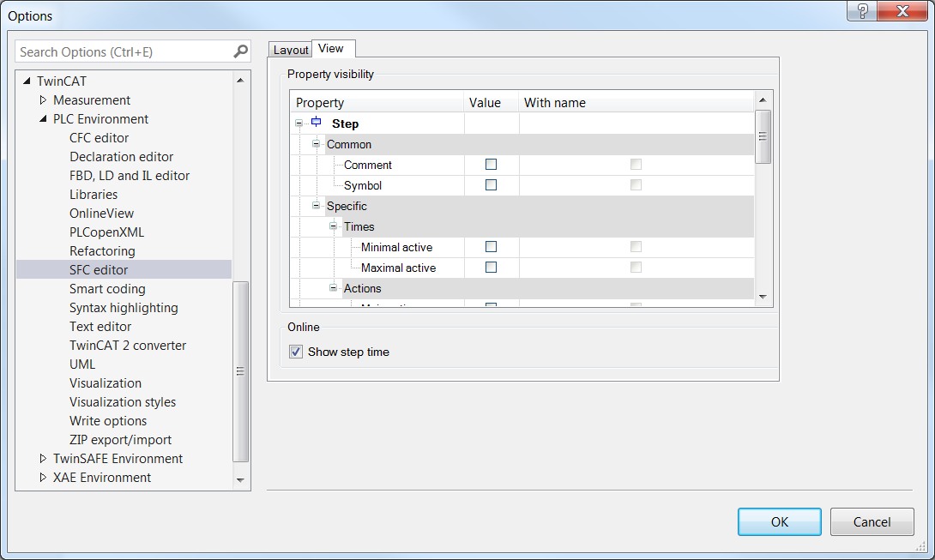Click Symbol With name checkbox

tap(636, 185)
